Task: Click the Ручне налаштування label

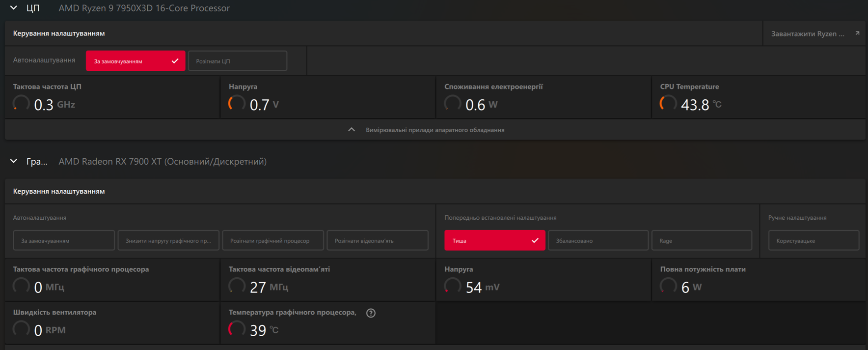Action: pyautogui.click(x=797, y=217)
